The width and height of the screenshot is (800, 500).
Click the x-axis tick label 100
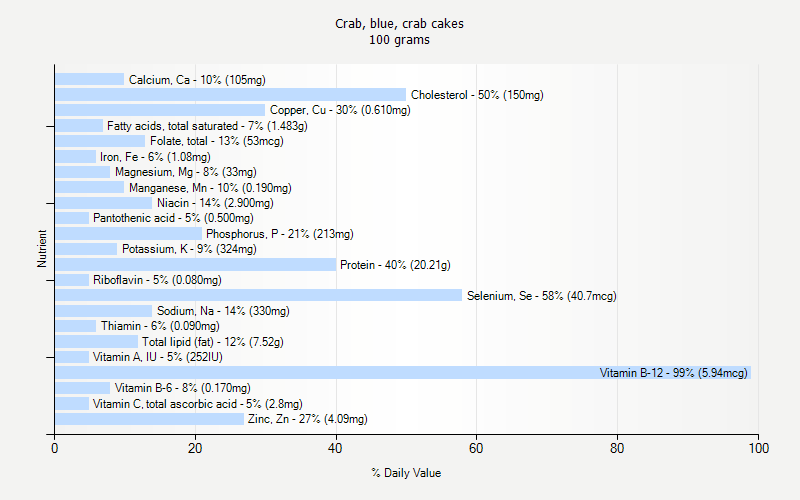coord(759,448)
